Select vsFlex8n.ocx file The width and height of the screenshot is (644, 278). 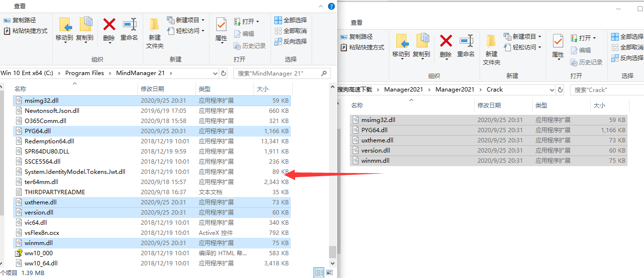[x=152, y=233]
